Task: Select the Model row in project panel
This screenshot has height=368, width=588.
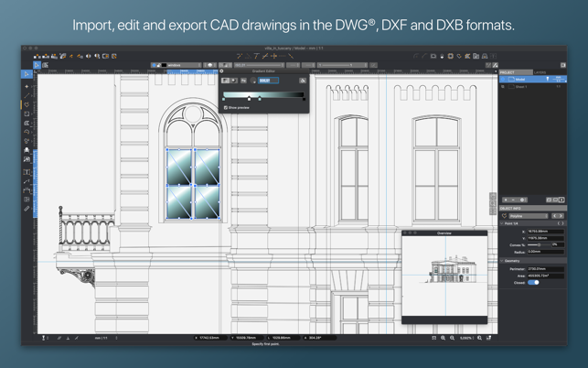Action: coord(533,80)
